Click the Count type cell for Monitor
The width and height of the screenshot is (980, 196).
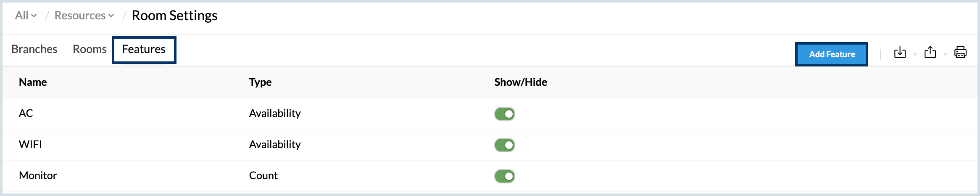point(263,175)
